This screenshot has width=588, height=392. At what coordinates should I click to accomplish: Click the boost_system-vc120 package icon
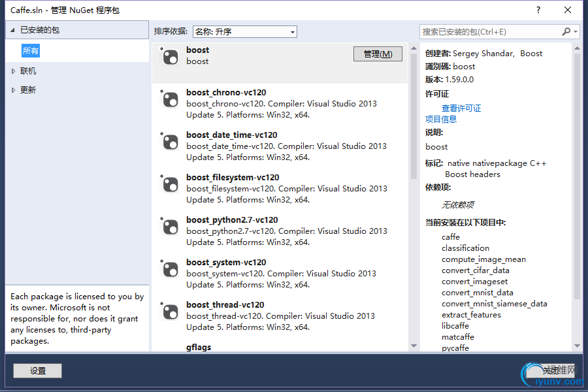170,269
